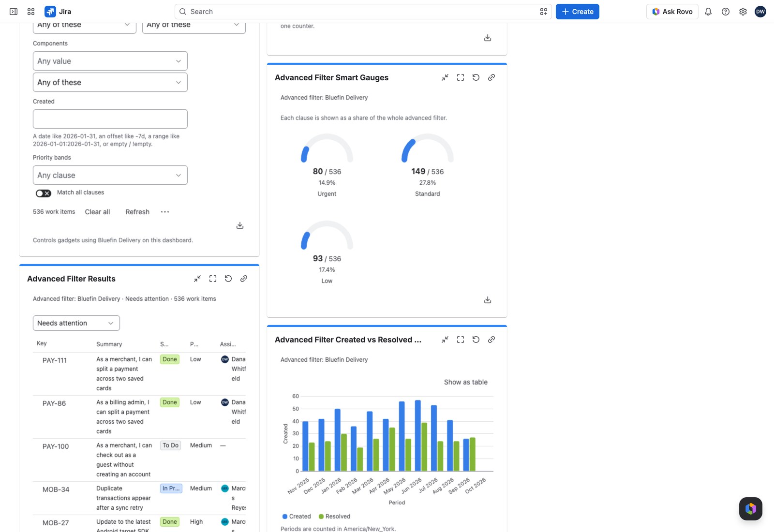This screenshot has width=774, height=532.
Task: Minimize the Advanced Filter Smart Gauges gadget
Action: pyautogui.click(x=445, y=77)
